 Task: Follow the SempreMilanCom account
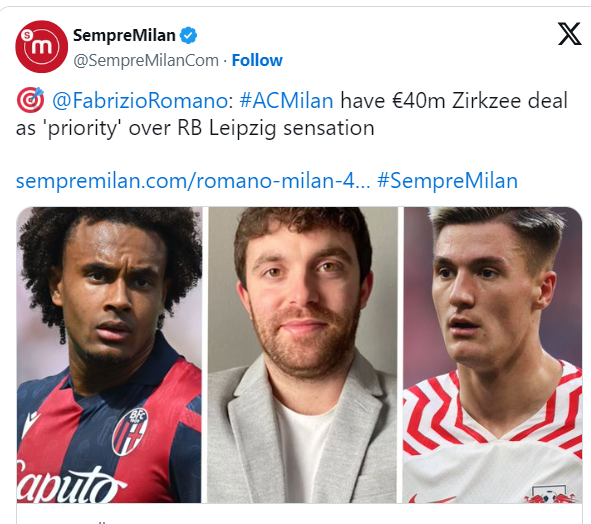257,60
